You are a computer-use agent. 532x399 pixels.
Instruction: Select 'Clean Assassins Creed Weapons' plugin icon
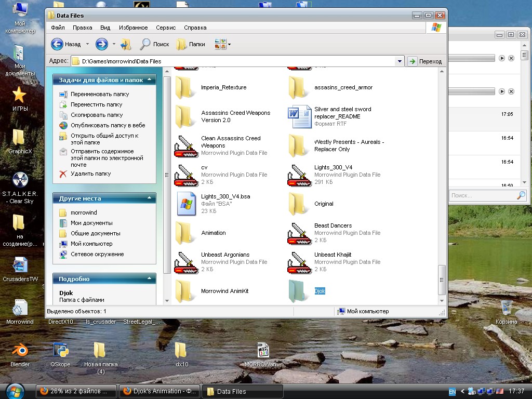[186, 146]
